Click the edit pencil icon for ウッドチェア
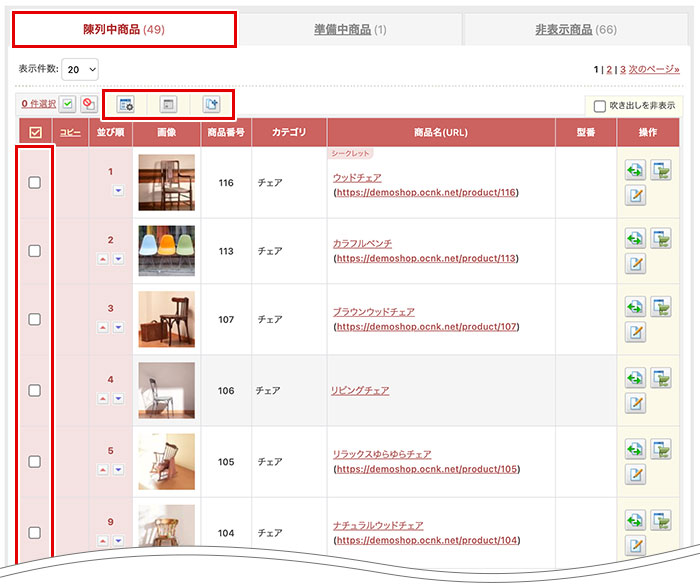700x585 pixels. (x=634, y=195)
